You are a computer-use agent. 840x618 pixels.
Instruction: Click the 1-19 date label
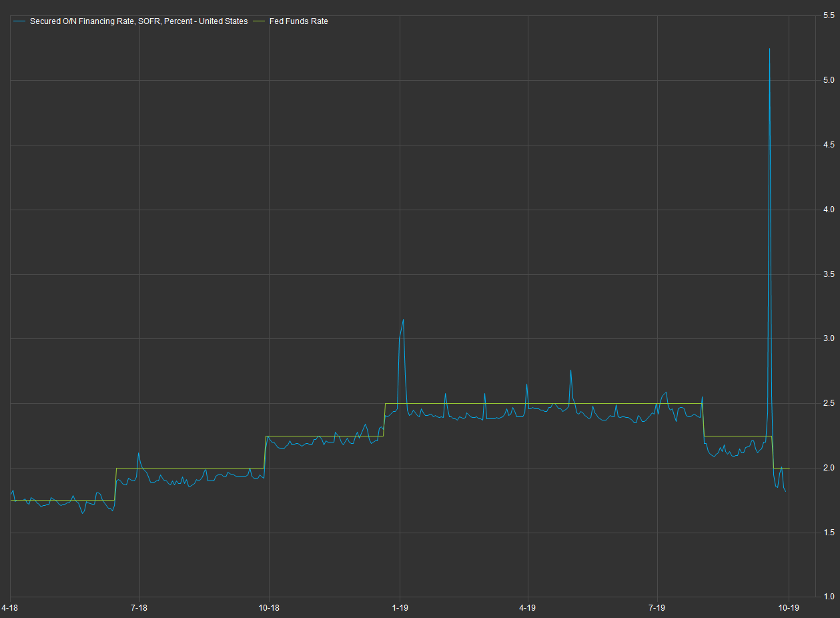400,608
